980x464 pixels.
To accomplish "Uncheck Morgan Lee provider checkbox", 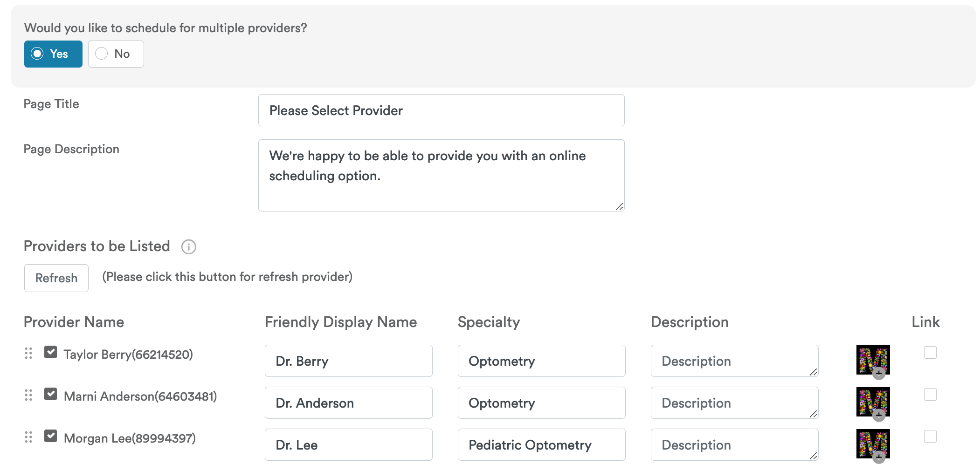I will (x=51, y=436).
